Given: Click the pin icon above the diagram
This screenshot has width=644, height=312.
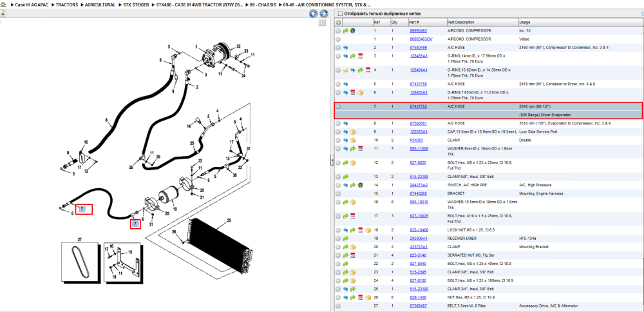Looking at the screenshot, I should [x=3, y=14].
